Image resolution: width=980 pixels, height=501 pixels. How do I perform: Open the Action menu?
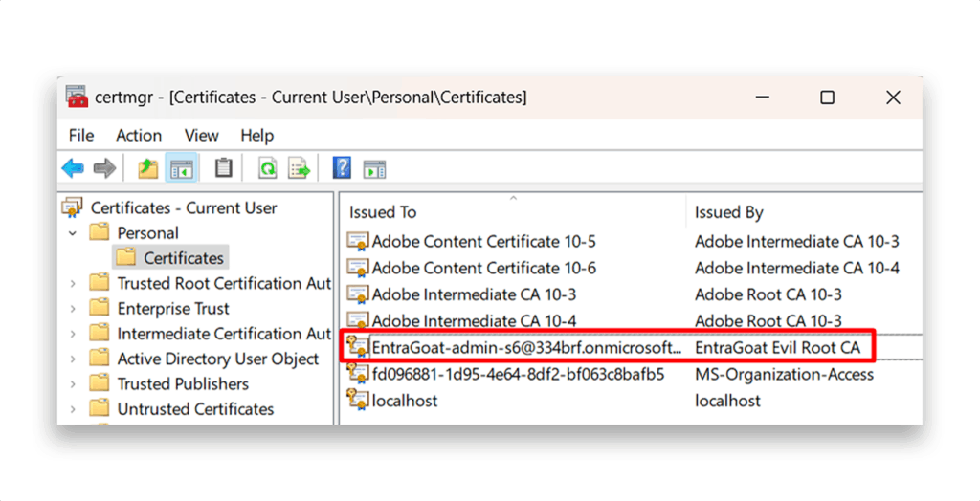(139, 136)
